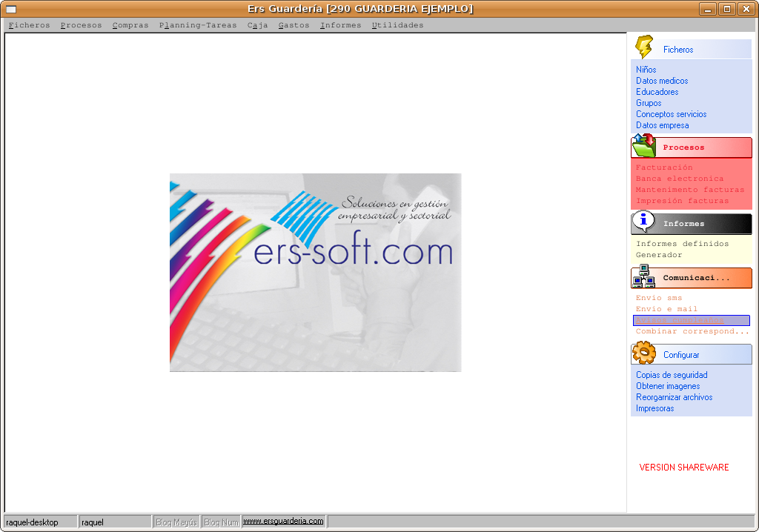This screenshot has height=532, width=759.
Task: Open Datos medicos link
Action: tap(662, 81)
